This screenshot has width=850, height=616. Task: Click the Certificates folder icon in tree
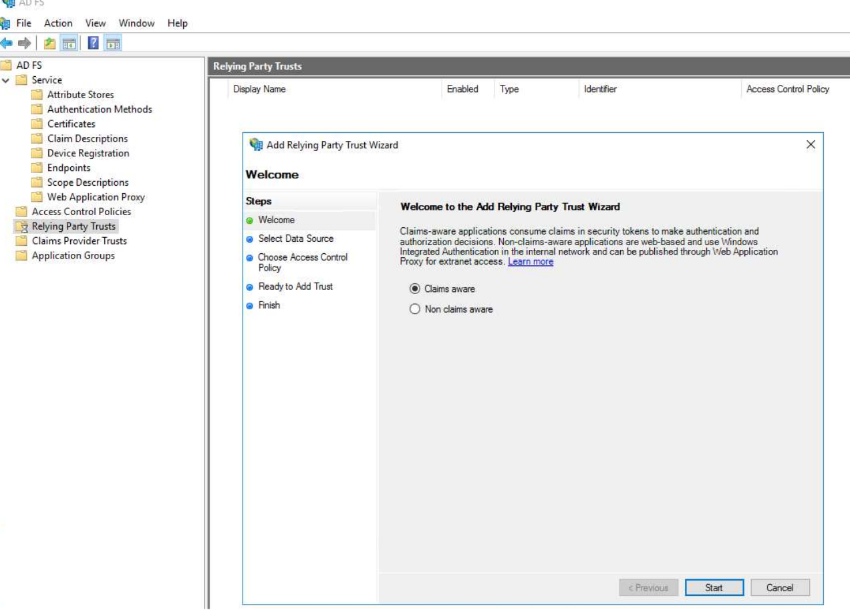point(37,124)
